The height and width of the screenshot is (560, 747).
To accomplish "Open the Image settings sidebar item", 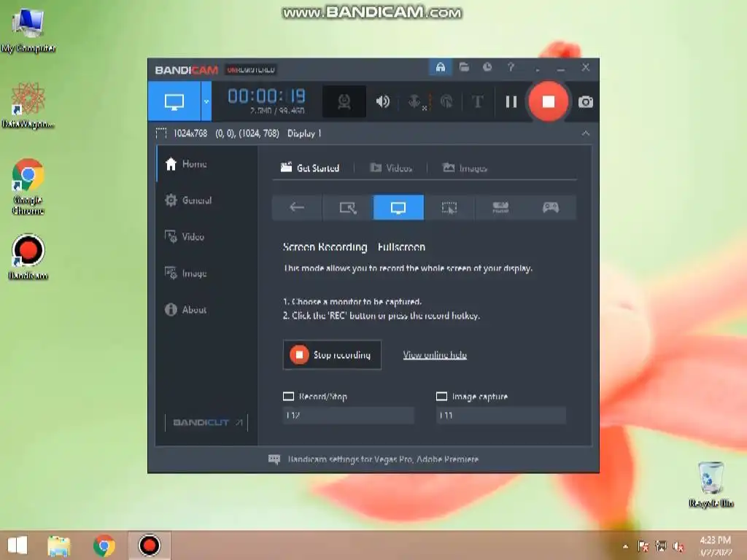I will [x=206, y=273].
